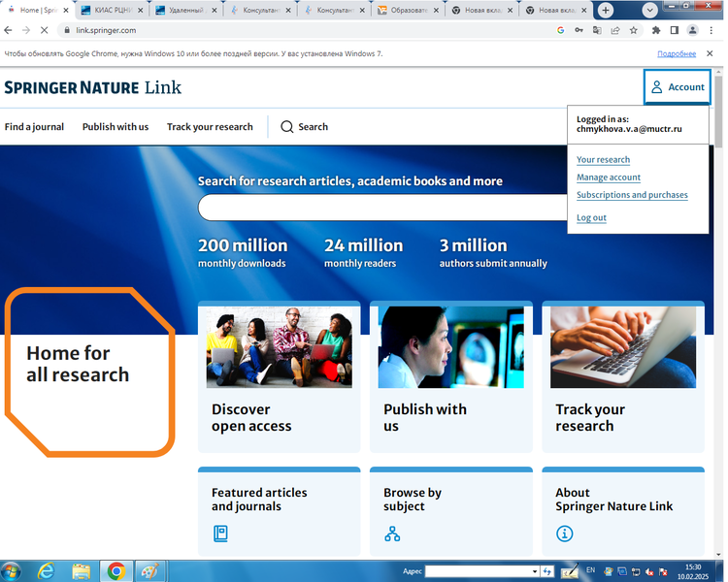The width and height of the screenshot is (728, 582).
Task: Open Publish with us nav item
Action: (116, 127)
